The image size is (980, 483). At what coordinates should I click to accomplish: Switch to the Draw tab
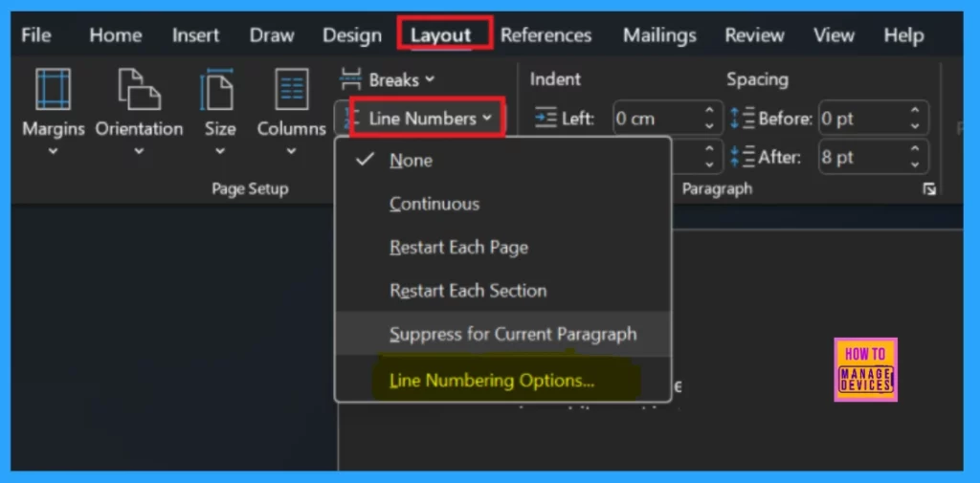pos(272,35)
